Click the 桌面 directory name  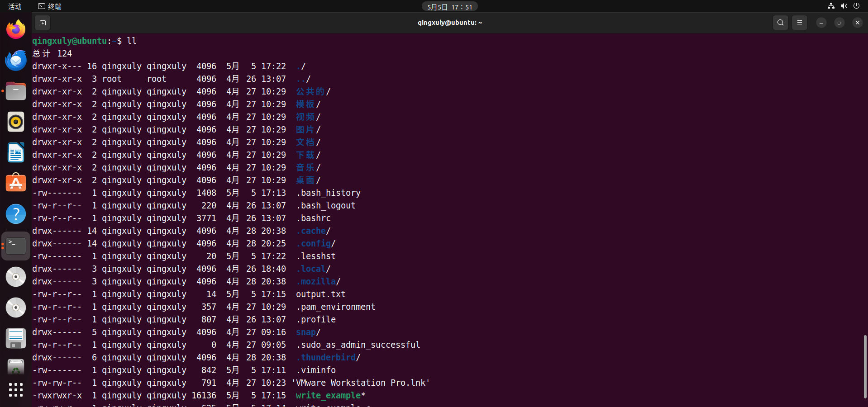click(305, 180)
